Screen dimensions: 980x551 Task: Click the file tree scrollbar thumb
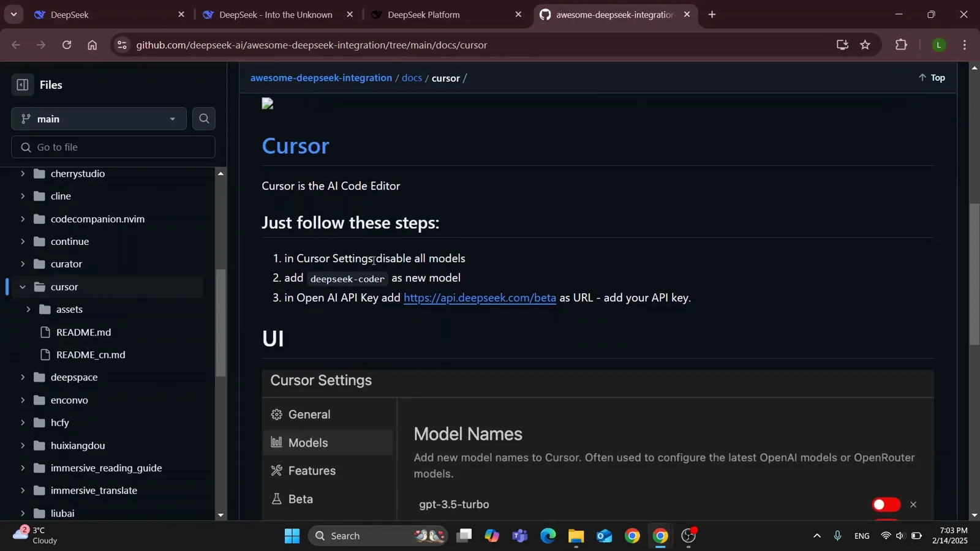click(x=221, y=323)
